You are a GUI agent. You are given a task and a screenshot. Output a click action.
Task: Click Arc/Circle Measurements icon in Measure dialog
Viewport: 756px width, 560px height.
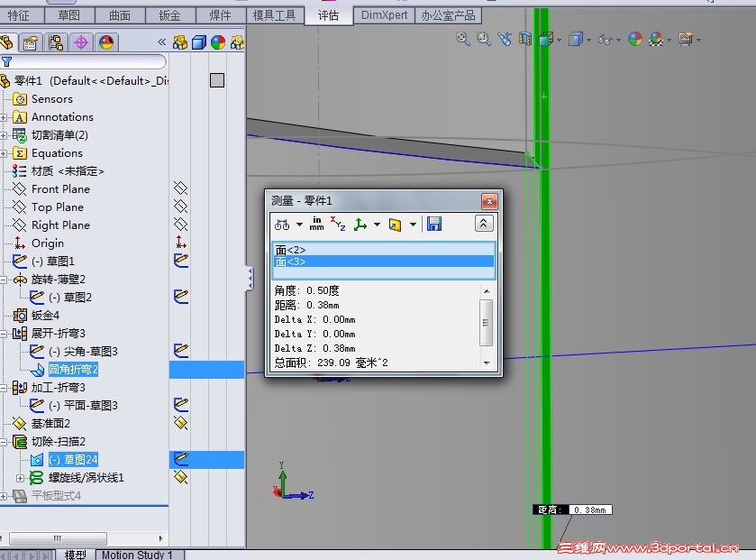(283, 225)
